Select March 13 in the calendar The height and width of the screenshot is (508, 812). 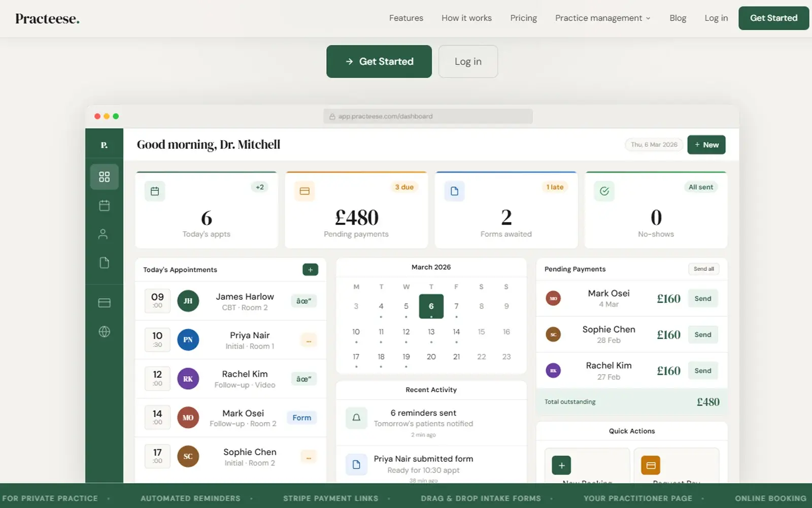(431, 332)
